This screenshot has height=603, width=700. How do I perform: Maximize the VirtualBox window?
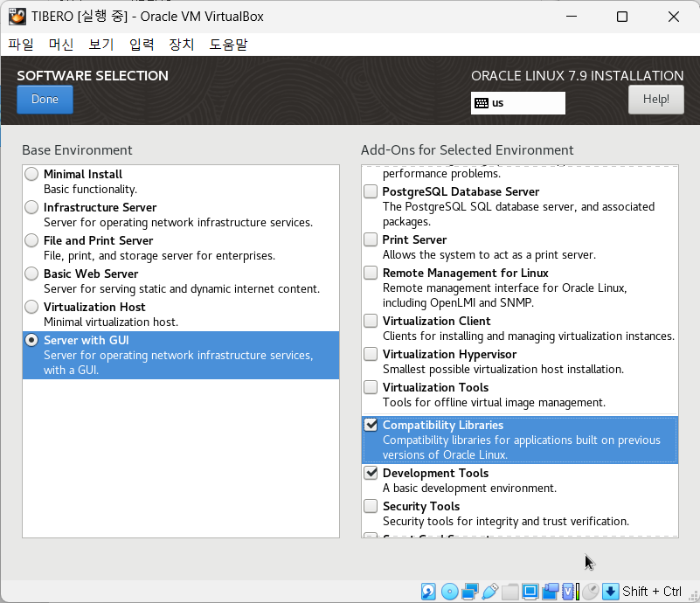coord(622,17)
